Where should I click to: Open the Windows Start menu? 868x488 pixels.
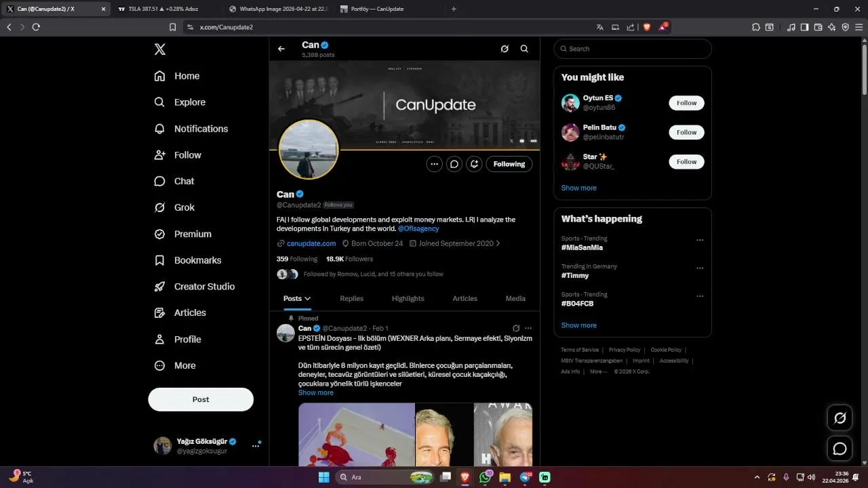(x=324, y=477)
